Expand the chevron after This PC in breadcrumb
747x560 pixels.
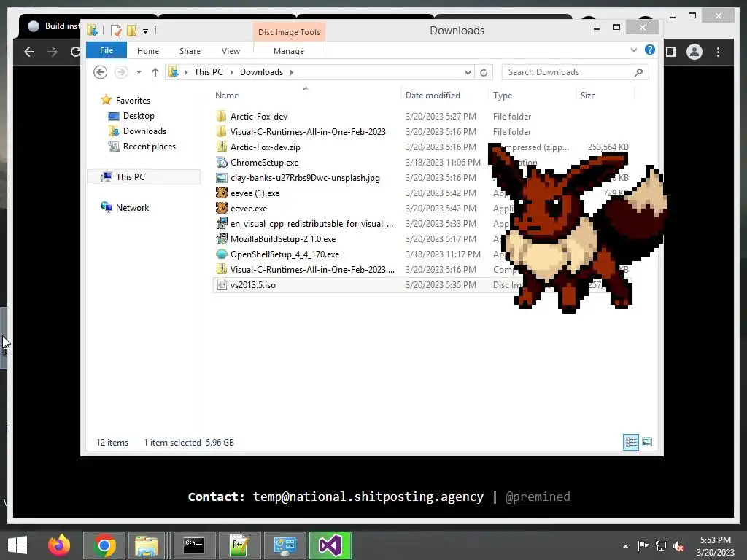231,72
